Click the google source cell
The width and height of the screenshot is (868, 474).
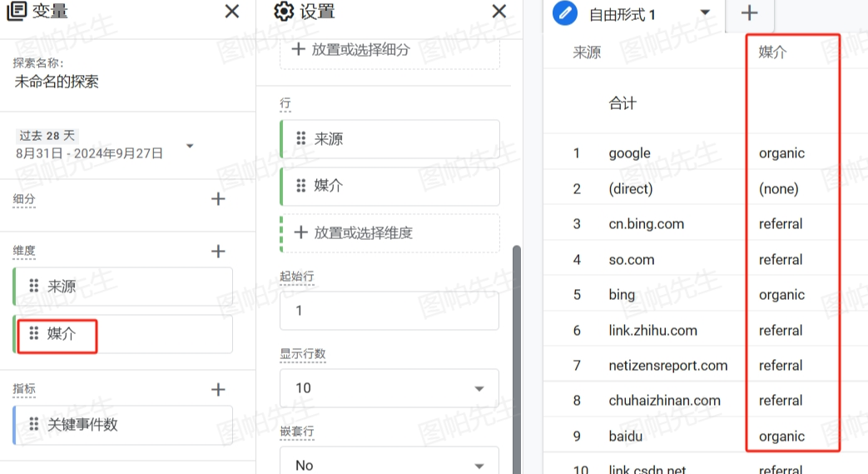629,153
